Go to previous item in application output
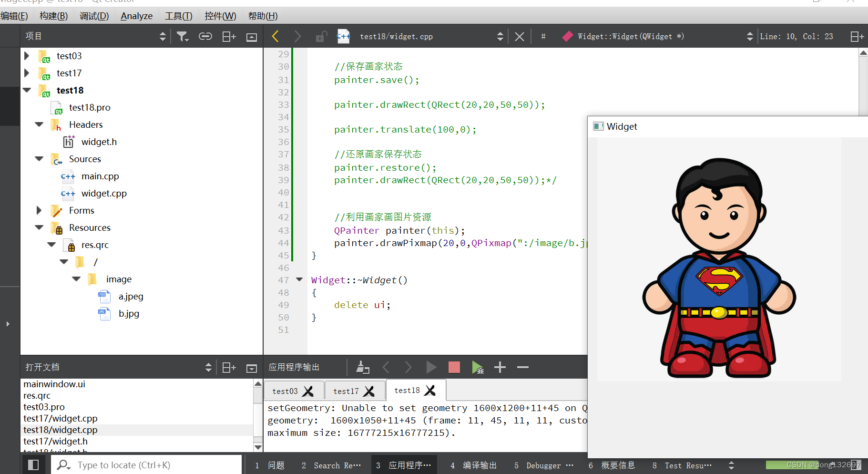 tap(386, 367)
